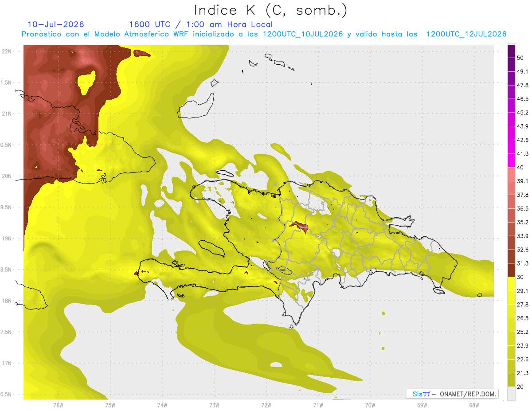Click the colorbar value '33.9'

tap(523, 236)
